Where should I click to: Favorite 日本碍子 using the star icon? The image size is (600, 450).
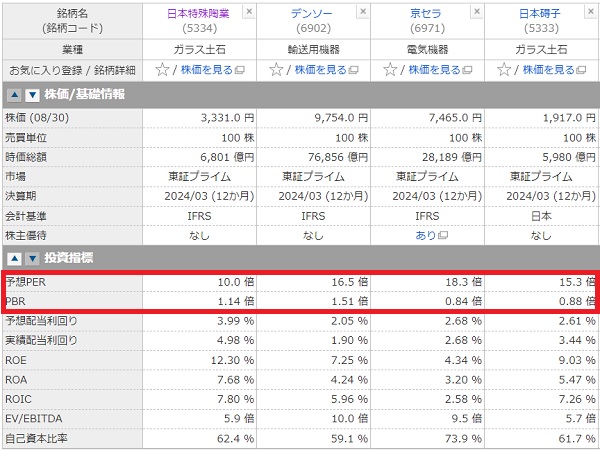(504, 70)
